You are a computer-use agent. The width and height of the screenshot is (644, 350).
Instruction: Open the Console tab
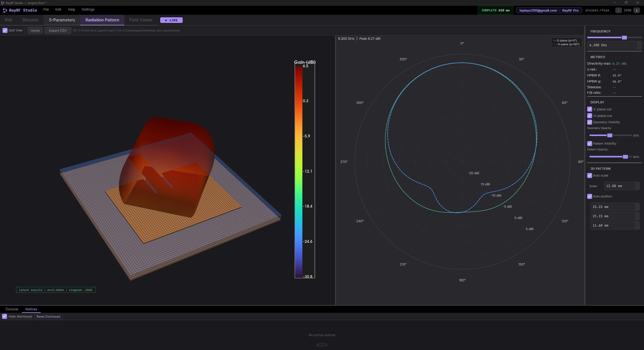tap(12, 309)
